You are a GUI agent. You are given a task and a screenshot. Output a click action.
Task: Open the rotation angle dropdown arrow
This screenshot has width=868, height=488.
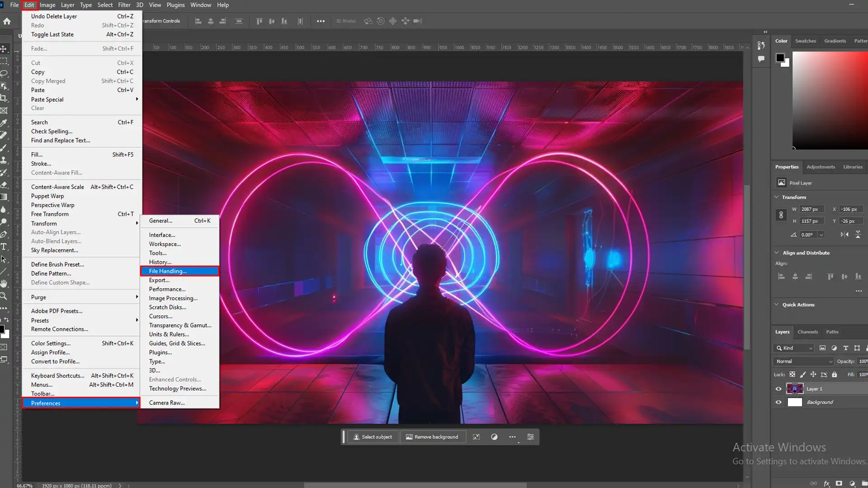pos(821,235)
